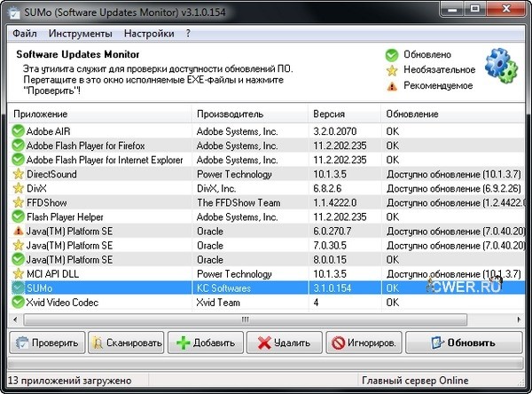Click the warning triangle icon beside Java 6.0.270.7
Screen dimensions: 532x394
click(18, 231)
